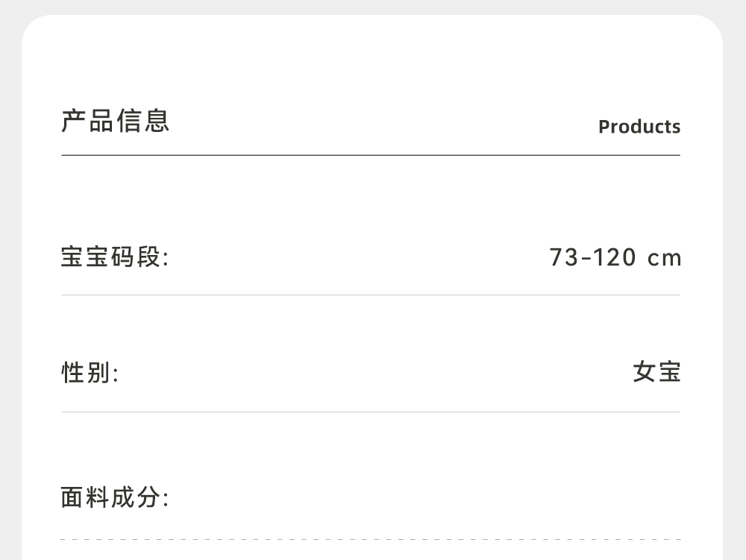Click the divider line below 性别 row
Image resolution: width=746 pixels, height=560 pixels.
point(371,412)
